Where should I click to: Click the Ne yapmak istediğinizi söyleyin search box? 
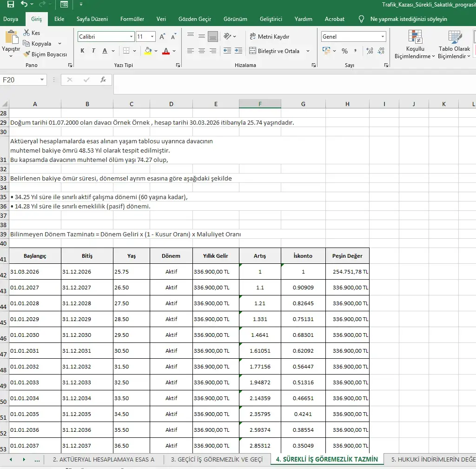408,19
